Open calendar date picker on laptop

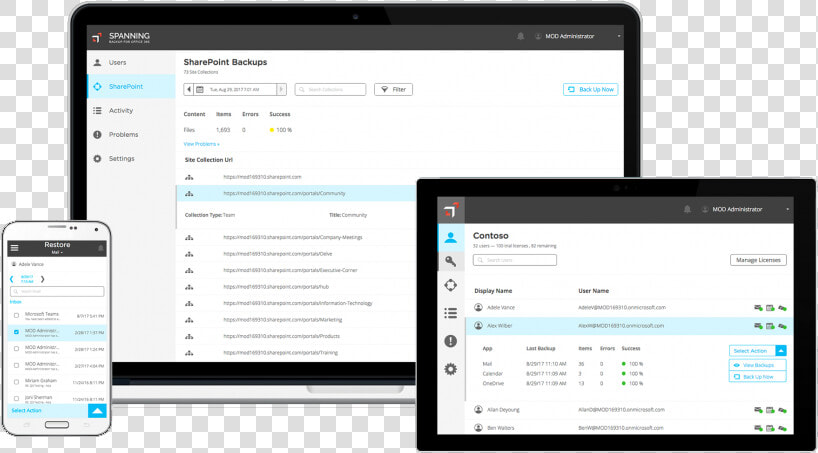(200, 90)
